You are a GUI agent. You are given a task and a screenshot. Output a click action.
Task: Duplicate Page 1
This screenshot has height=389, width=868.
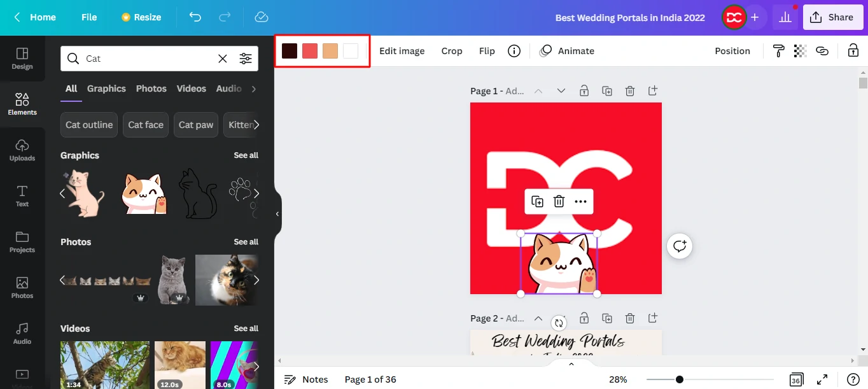tap(607, 91)
